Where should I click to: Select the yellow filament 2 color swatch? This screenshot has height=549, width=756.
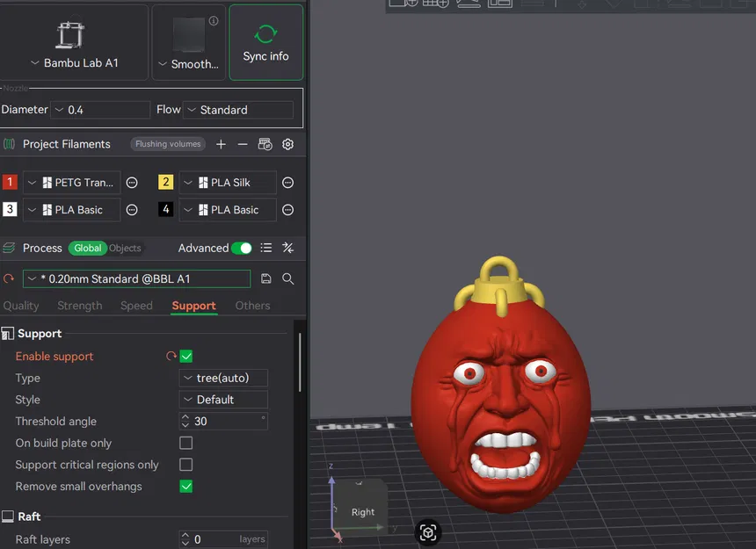click(166, 182)
